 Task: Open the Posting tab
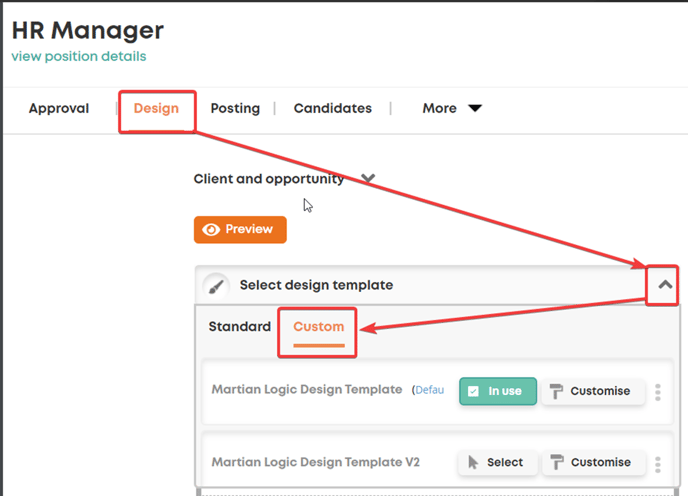point(235,108)
